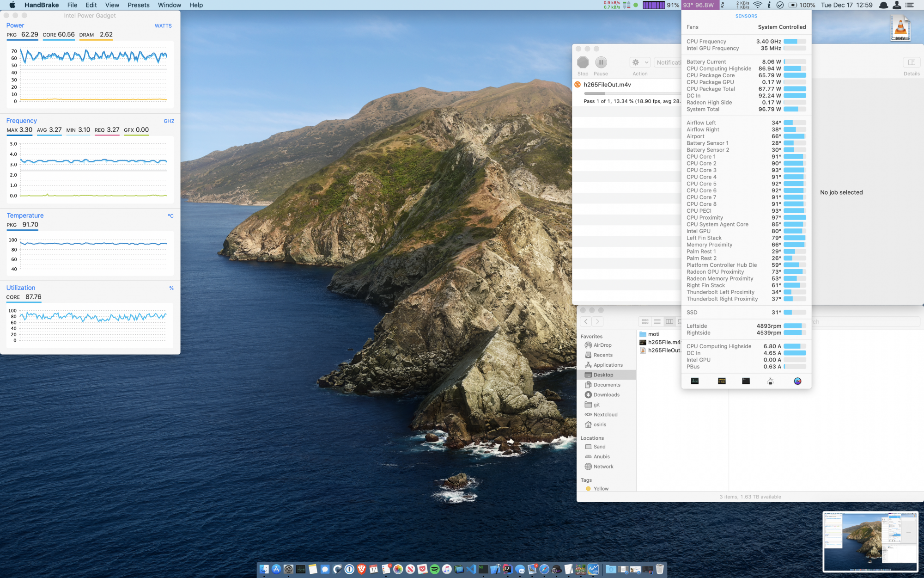
Task: Open the Trash in the Dock
Action: [x=660, y=569]
